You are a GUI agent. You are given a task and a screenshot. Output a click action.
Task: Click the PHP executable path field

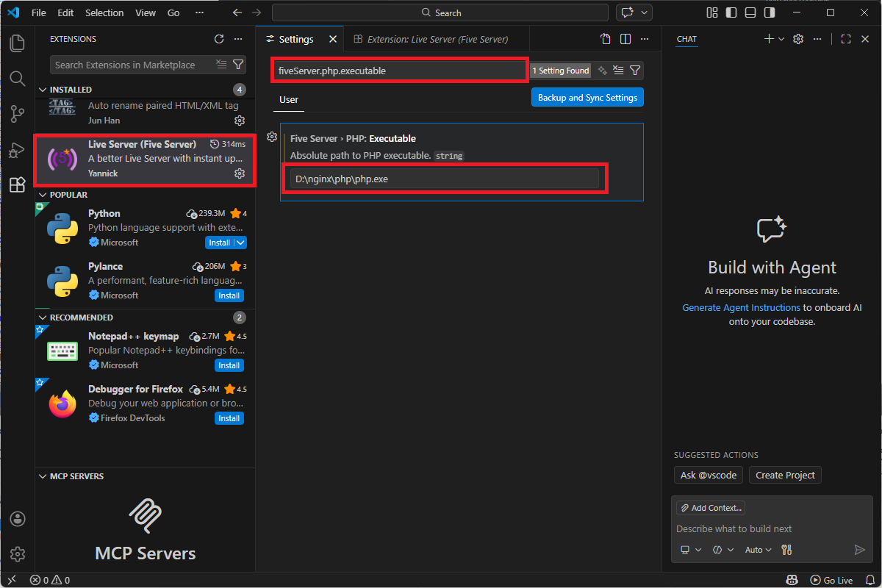(445, 179)
